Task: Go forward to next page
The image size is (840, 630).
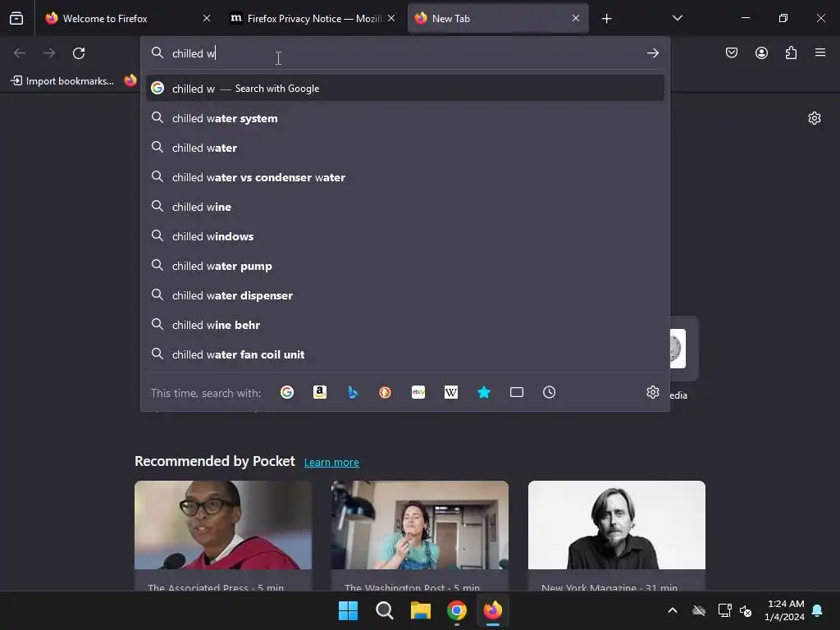Action: [49, 53]
